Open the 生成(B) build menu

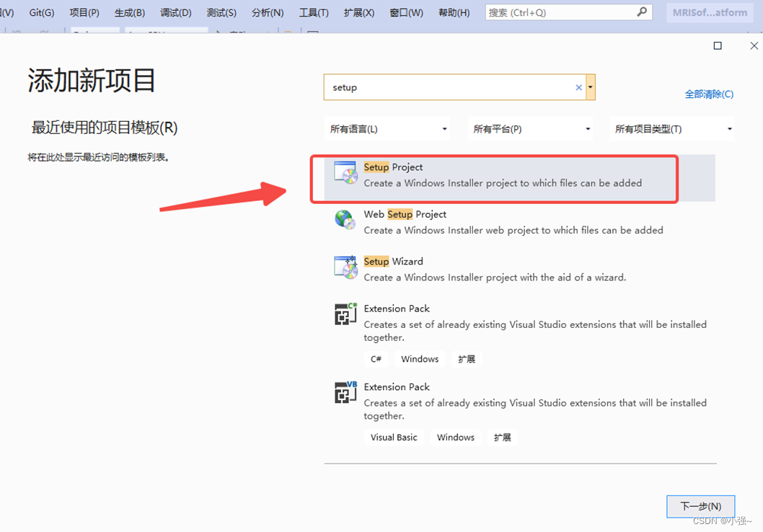[129, 13]
